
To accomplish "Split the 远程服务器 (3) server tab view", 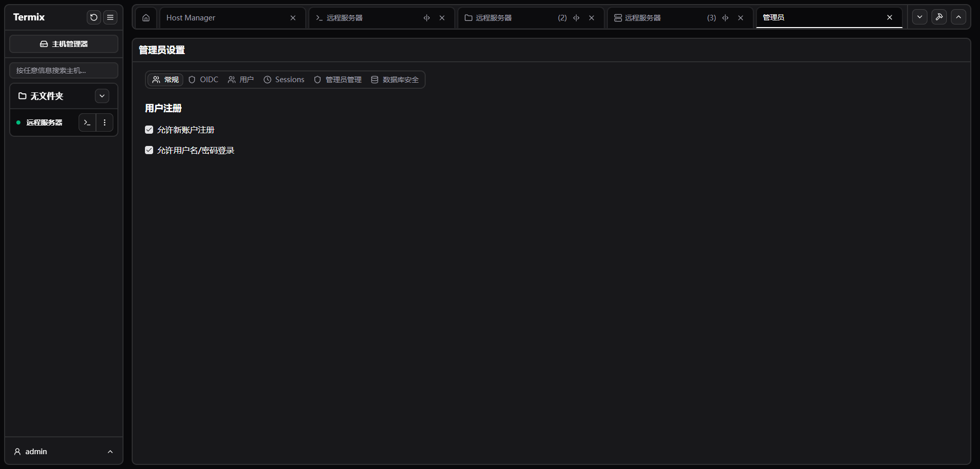I will (725, 18).
